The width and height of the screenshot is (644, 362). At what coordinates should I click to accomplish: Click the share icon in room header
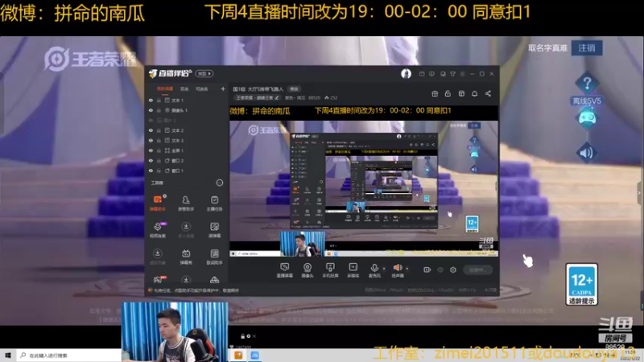488,93
